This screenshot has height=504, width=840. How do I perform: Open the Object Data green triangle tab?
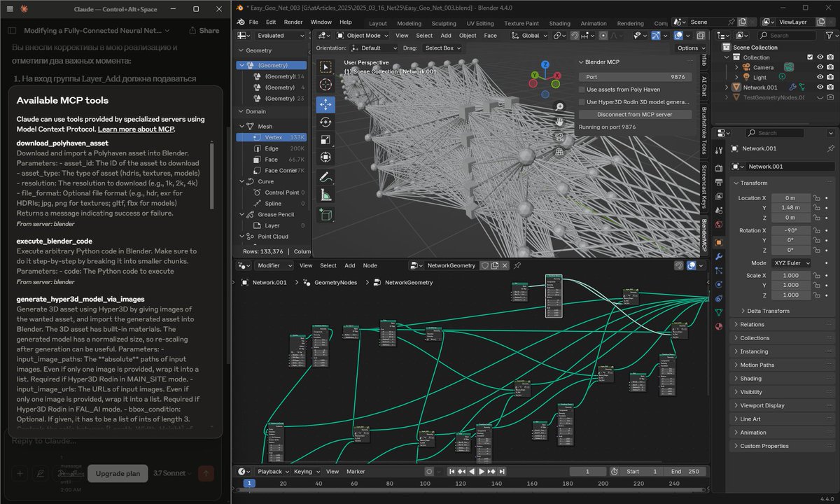(719, 312)
